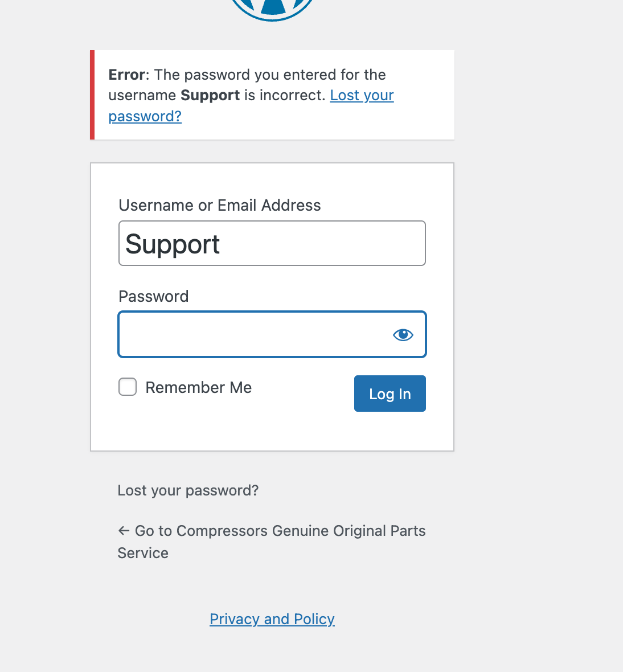The width and height of the screenshot is (623, 672).
Task: Enable the Remember Me checkbox
Action: pos(128,387)
